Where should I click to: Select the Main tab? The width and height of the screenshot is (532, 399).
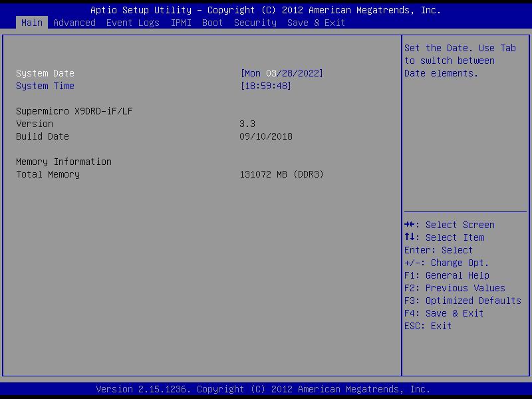(32, 23)
